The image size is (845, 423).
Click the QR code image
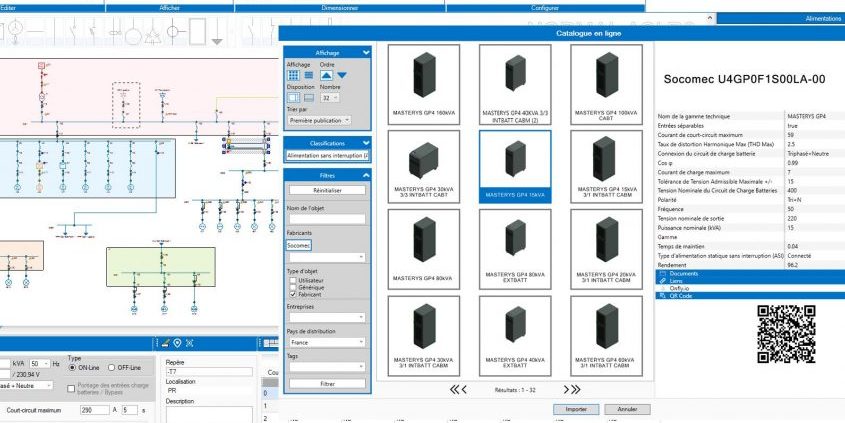[786, 334]
